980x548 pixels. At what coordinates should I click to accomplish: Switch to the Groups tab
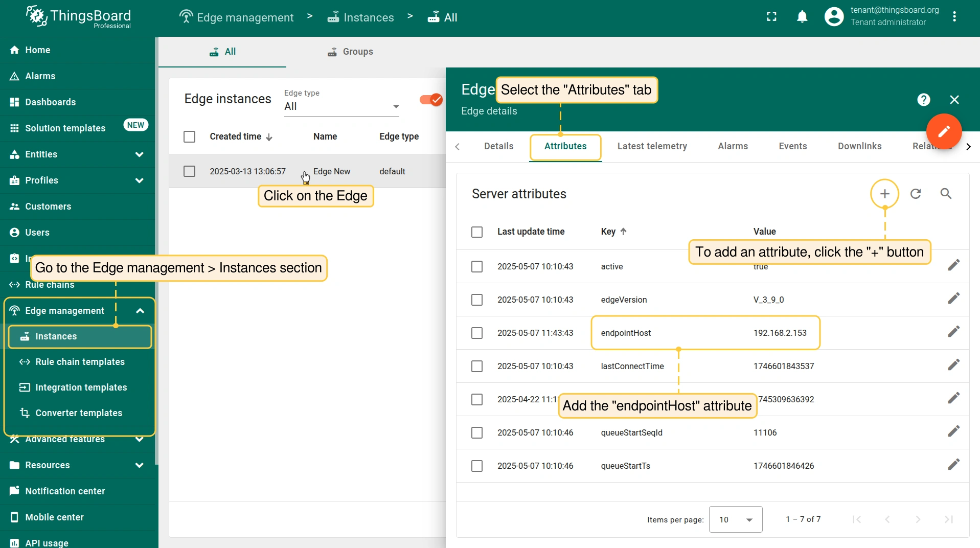click(x=350, y=52)
